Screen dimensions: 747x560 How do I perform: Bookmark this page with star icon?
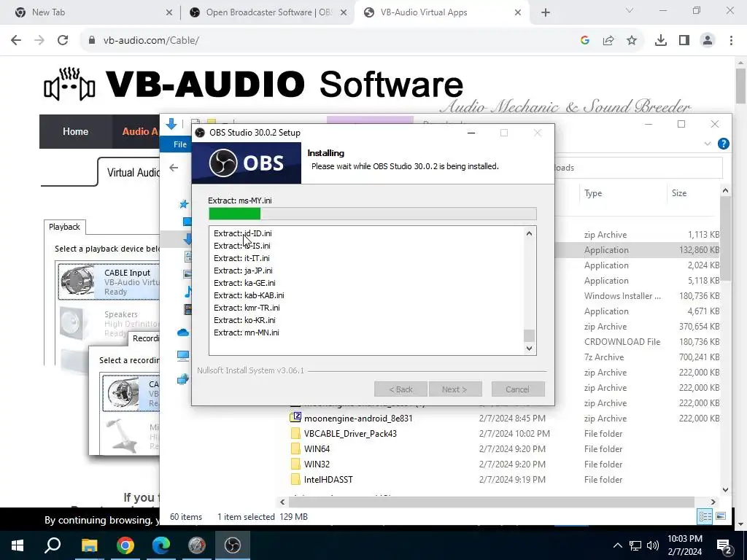pyautogui.click(x=632, y=41)
